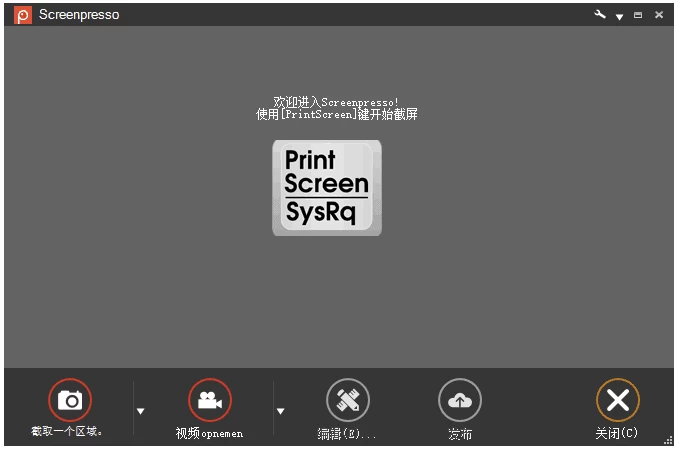
Task: Open the editor via pencil-ruler icon
Action: 347,400
